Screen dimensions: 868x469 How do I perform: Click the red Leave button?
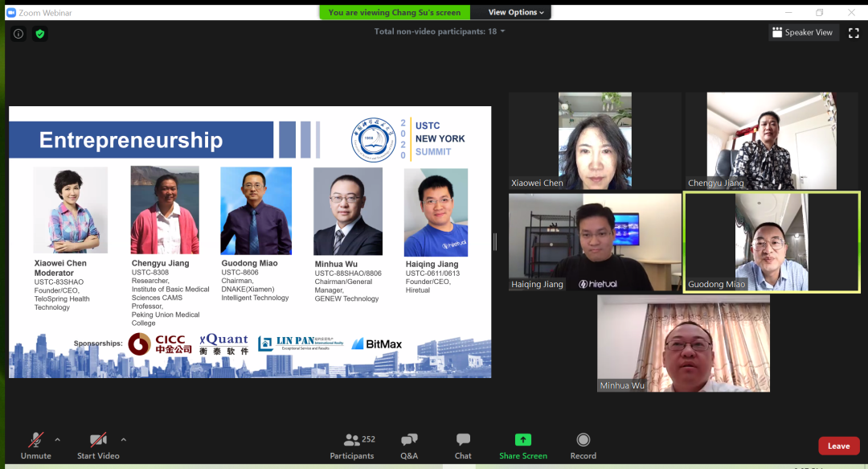(x=838, y=446)
